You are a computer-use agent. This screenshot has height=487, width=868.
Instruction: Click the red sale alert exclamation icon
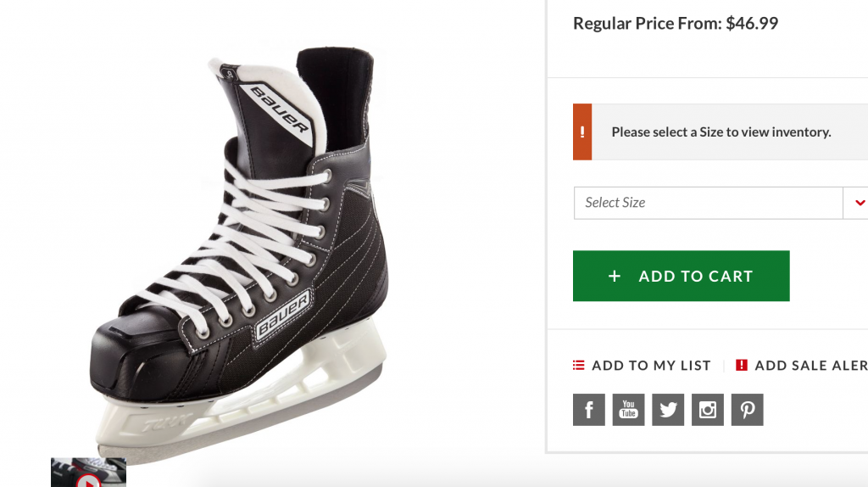point(742,366)
